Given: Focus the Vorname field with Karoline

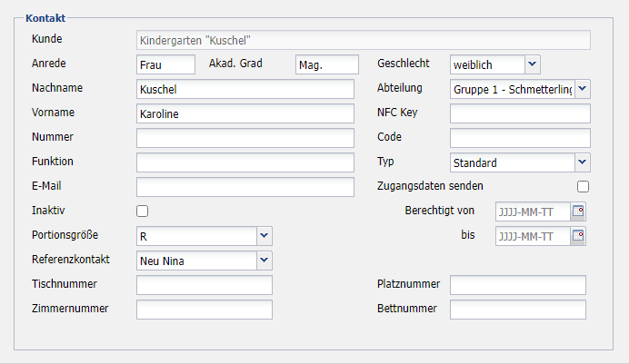Looking at the screenshot, I should 245,113.
